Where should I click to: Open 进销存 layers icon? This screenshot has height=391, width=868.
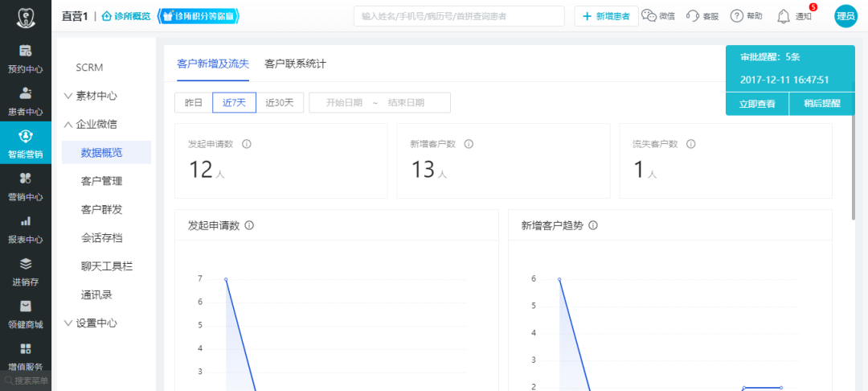[x=26, y=264]
